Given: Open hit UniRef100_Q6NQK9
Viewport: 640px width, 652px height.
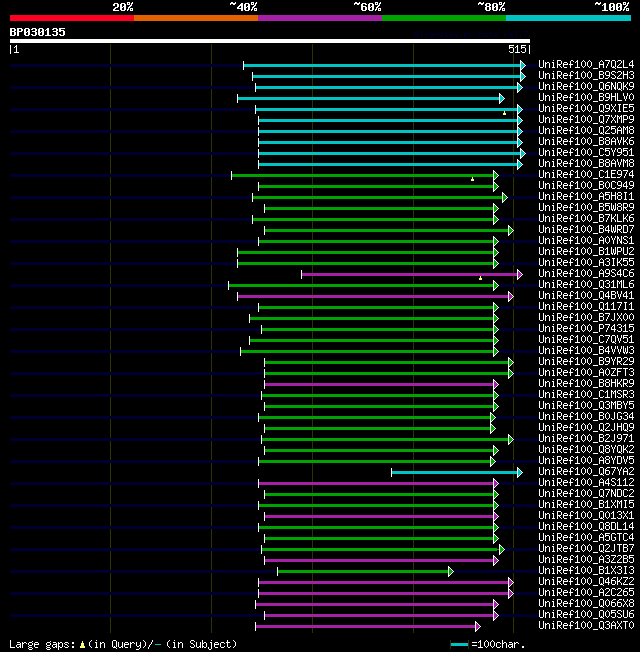Looking at the screenshot, I should 586,86.
